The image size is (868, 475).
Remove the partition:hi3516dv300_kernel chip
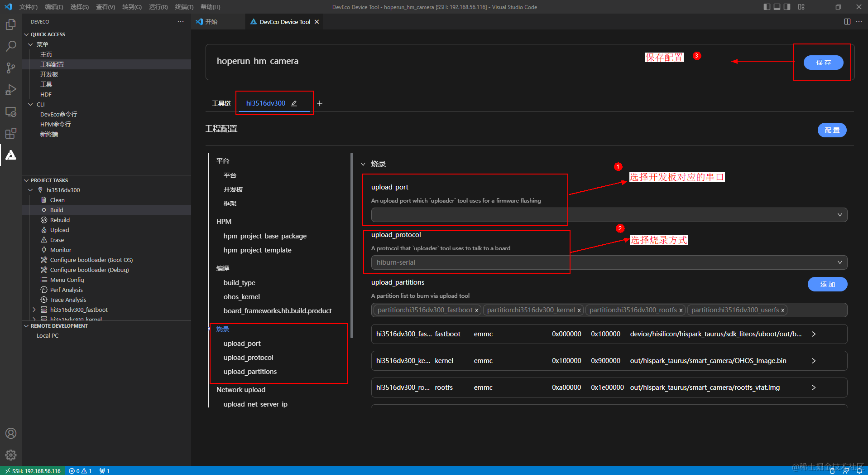point(579,310)
